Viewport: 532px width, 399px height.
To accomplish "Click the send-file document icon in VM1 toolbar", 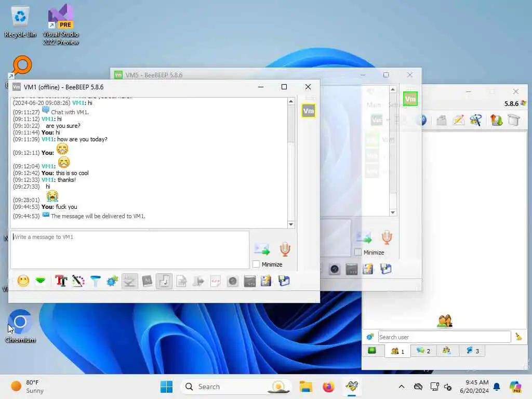I will coord(181,281).
